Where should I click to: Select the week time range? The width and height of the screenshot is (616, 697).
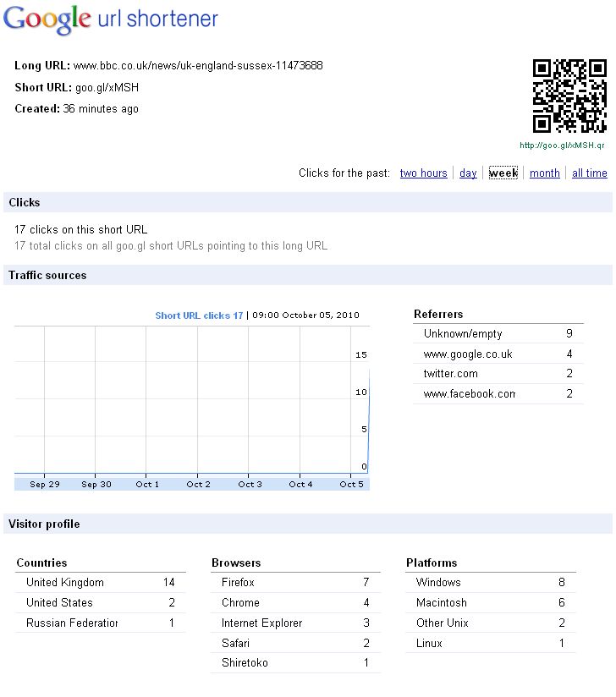(x=503, y=173)
